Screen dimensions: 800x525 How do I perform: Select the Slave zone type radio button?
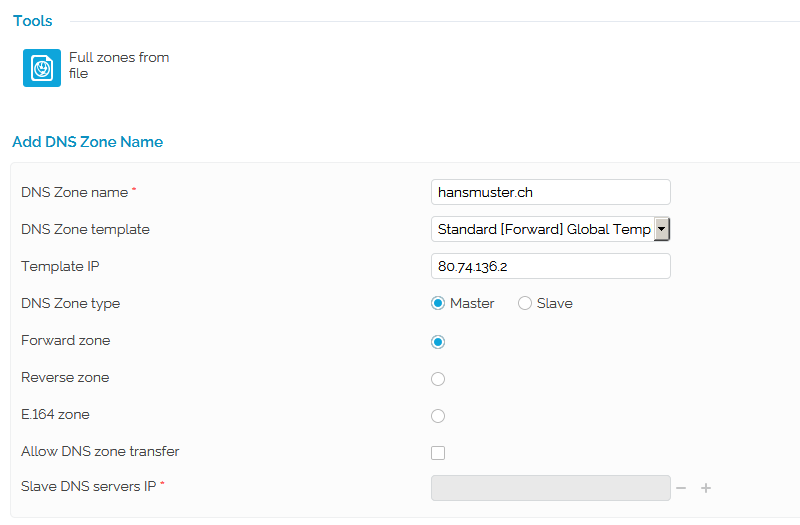click(x=525, y=304)
